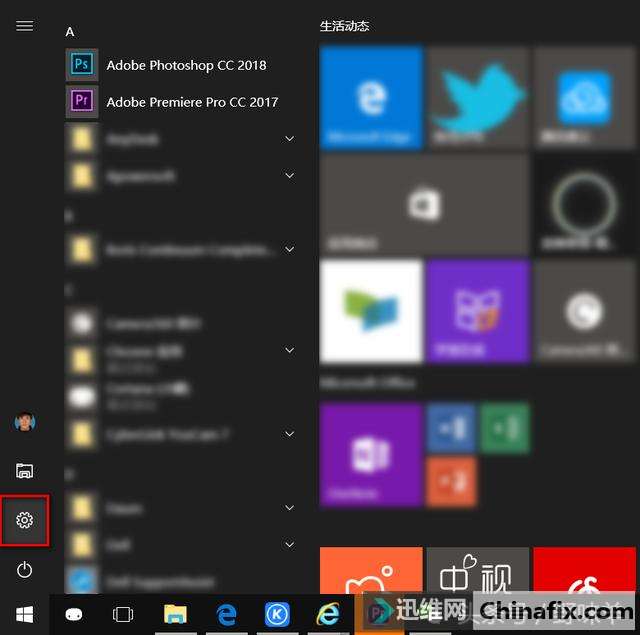Click the letter A index header
Screen dimensions: 640x635
[x=70, y=32]
